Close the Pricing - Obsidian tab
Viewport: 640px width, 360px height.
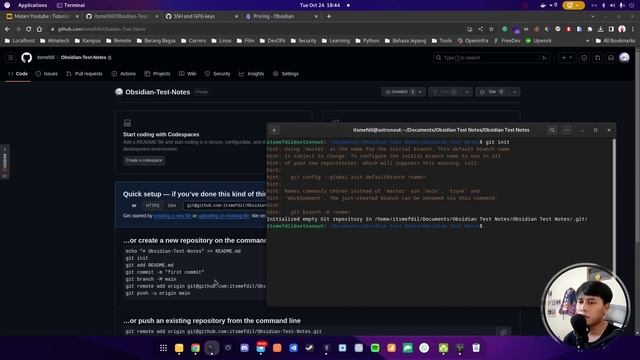click(316, 16)
